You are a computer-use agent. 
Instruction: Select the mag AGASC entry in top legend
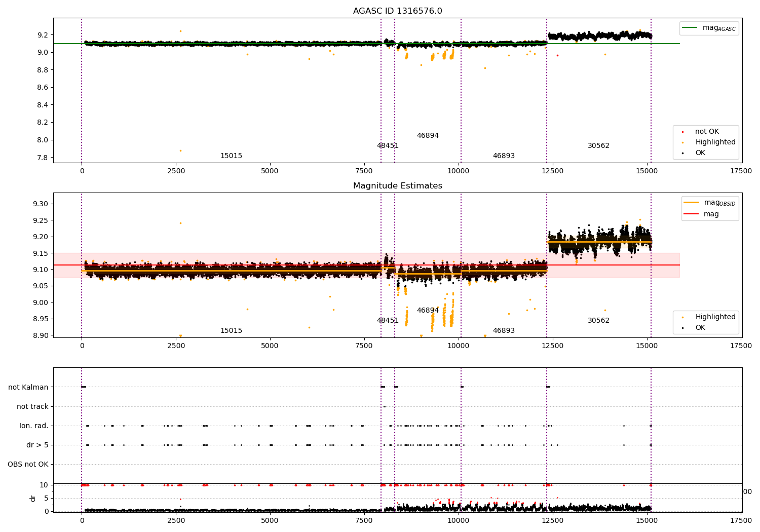(x=709, y=28)
